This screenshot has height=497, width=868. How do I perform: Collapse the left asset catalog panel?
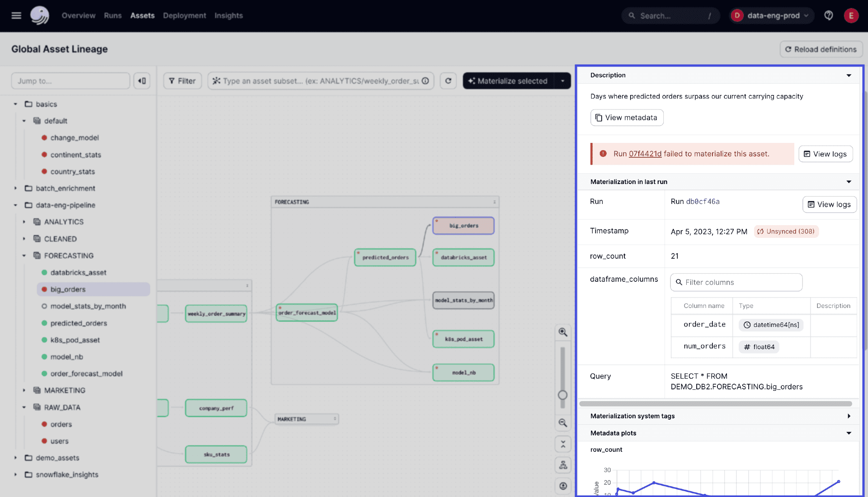click(142, 80)
